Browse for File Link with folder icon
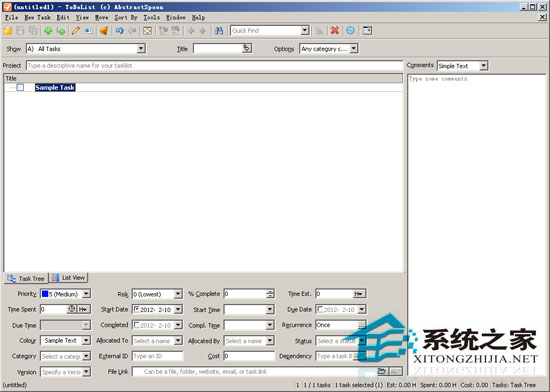This screenshot has height=392, width=550. point(382,371)
